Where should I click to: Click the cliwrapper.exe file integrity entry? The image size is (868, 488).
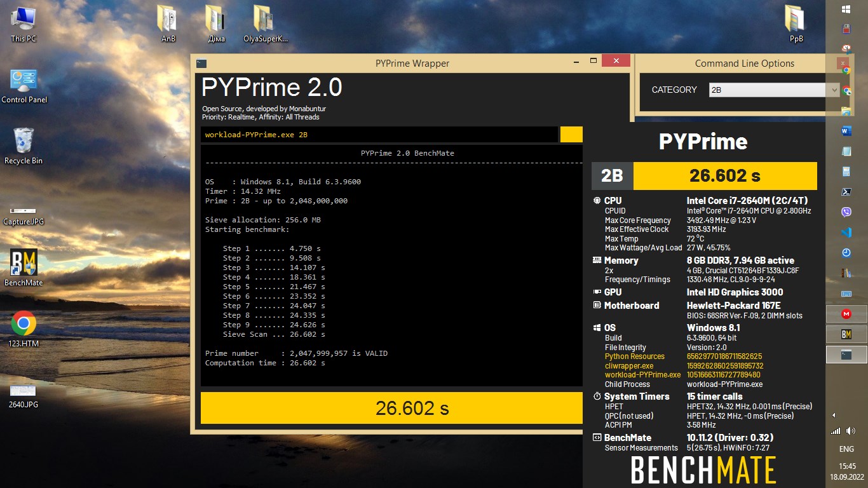[684, 366]
